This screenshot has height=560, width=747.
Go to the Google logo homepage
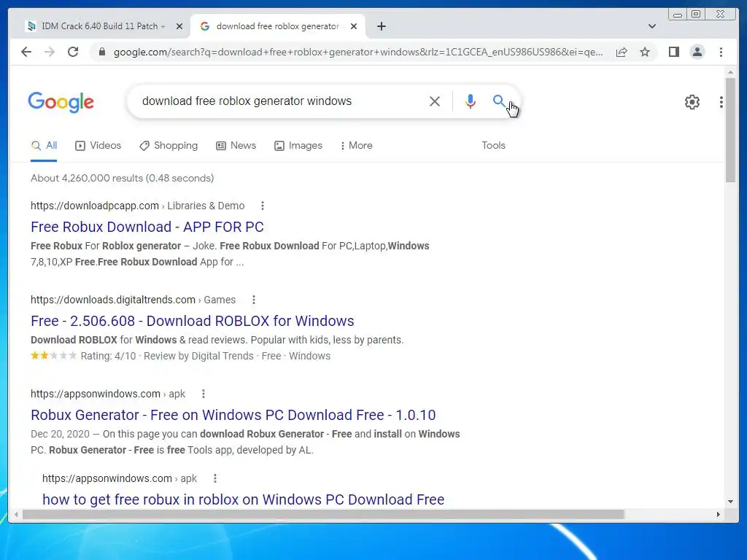pyautogui.click(x=61, y=102)
